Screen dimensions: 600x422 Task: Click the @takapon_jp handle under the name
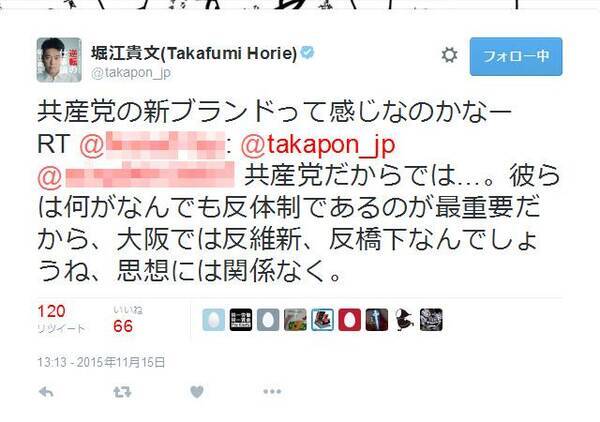tap(131, 73)
